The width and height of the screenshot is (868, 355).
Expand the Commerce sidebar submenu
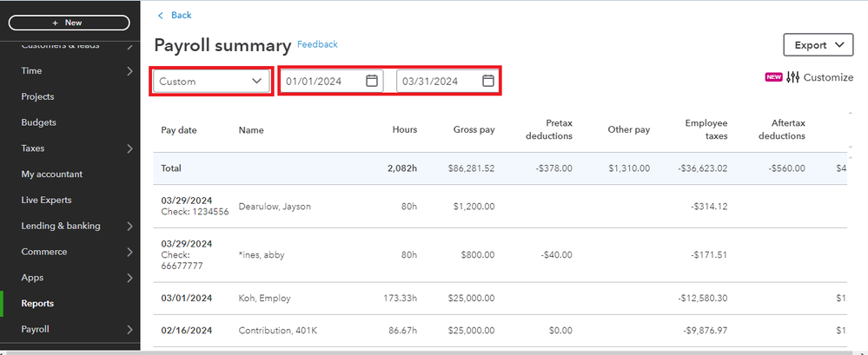pos(129,253)
